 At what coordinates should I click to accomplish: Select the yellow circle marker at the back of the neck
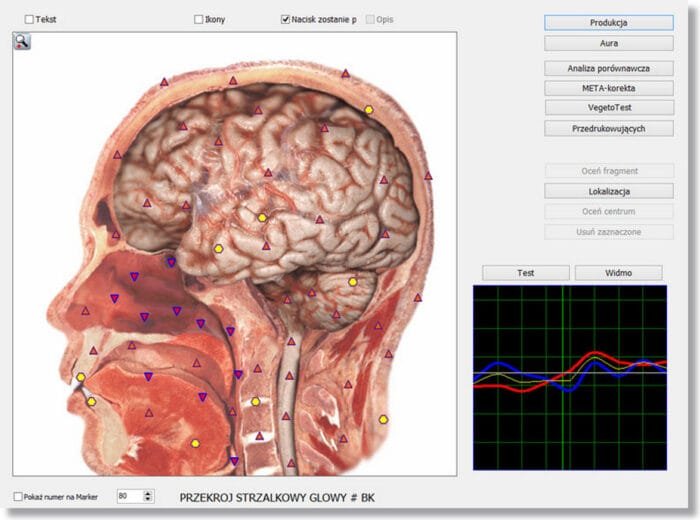click(x=383, y=419)
